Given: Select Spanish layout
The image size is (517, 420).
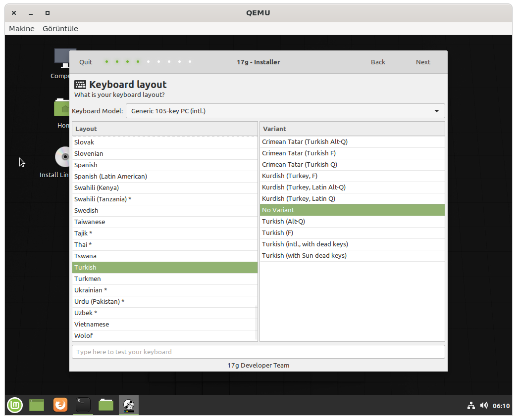Looking at the screenshot, I should [165, 165].
